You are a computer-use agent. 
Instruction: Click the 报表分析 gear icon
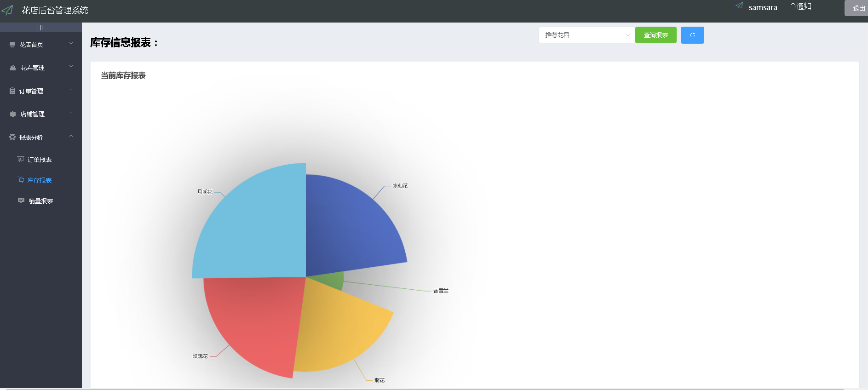tap(12, 137)
